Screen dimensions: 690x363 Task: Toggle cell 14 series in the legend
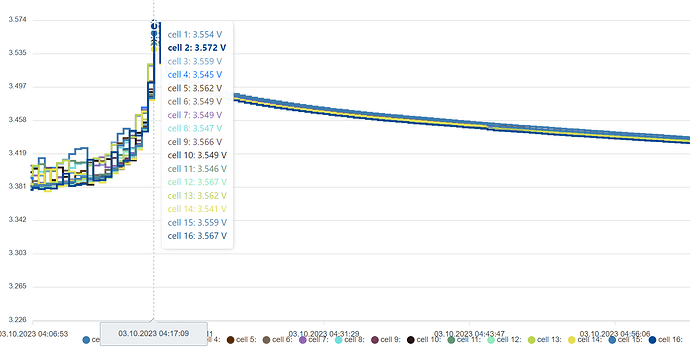click(585, 340)
